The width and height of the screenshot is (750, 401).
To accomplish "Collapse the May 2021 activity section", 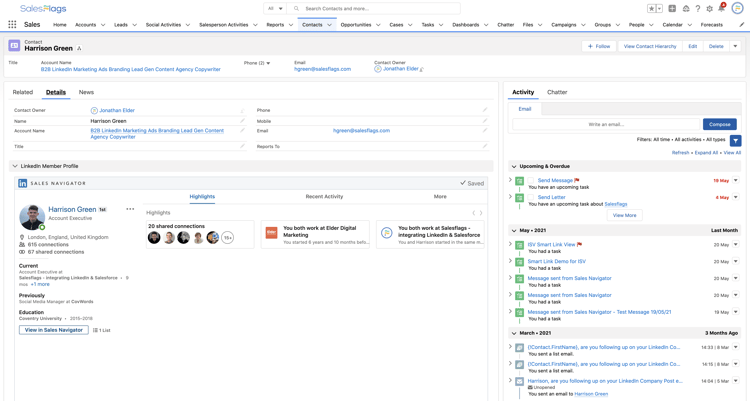I will click(x=514, y=231).
